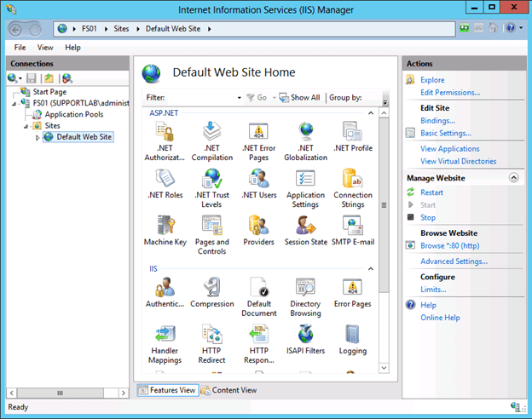This screenshot has width=532, height=419.
Task: Expand the Default Web Site tree node
Action: [38, 138]
